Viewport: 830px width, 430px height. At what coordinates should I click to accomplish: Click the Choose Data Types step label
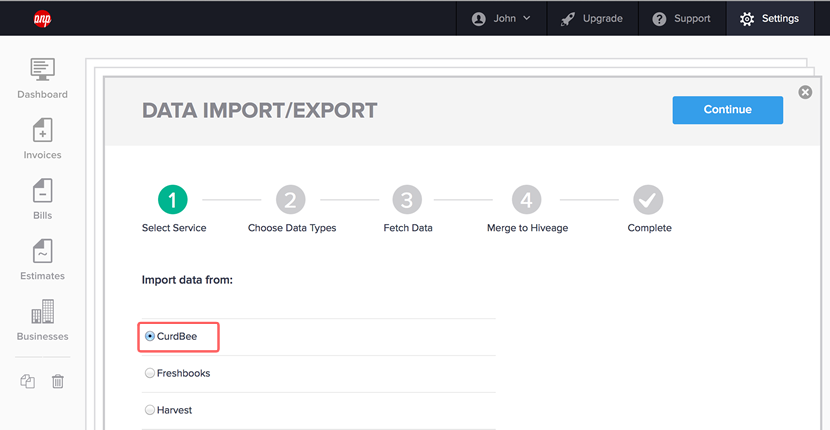(292, 228)
